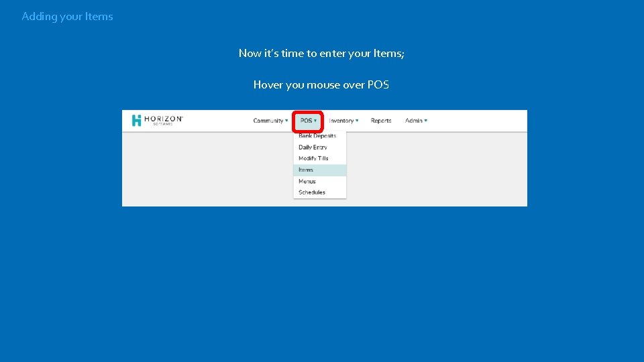Open Menus from the POS dropdown
The width and height of the screenshot is (644, 362).
pos(319,181)
